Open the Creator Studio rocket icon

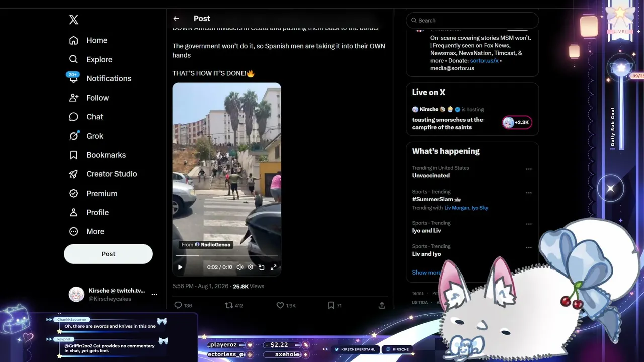click(x=74, y=174)
